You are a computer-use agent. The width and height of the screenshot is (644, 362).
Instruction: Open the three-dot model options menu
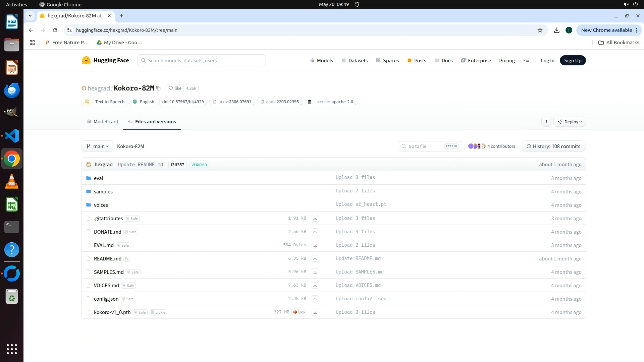tap(546, 122)
